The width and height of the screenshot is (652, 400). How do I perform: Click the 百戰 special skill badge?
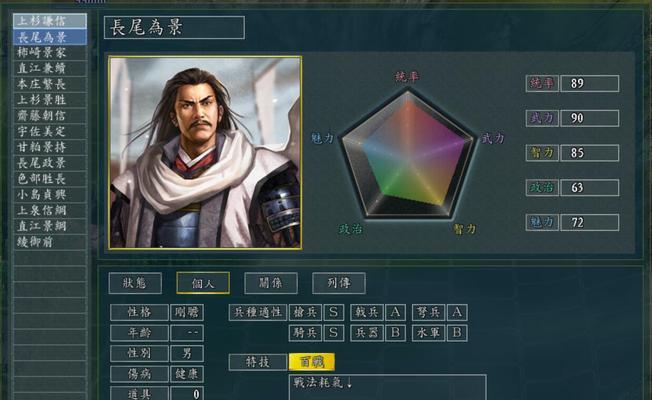pos(311,362)
